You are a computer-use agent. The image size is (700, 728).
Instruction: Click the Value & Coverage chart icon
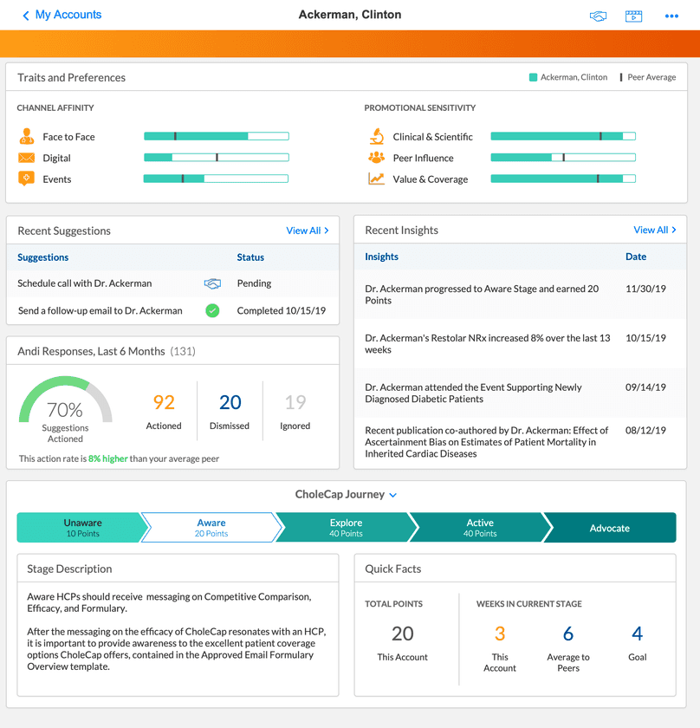pos(376,179)
